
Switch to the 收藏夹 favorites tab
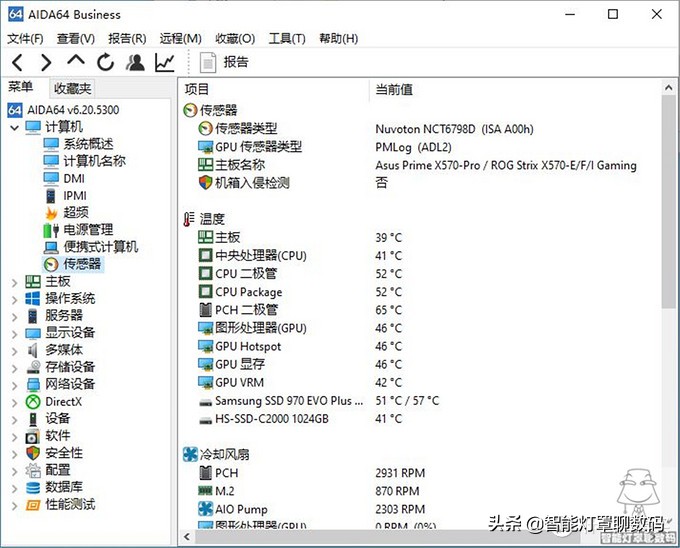72,88
